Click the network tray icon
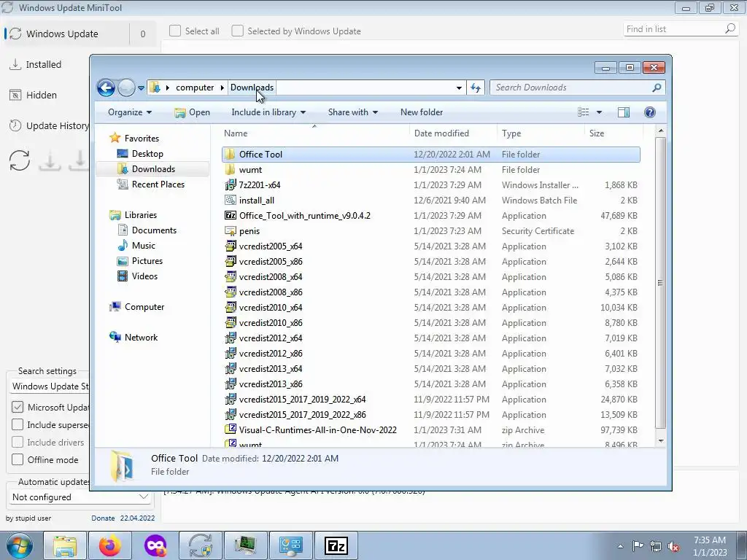This screenshot has width=747, height=560. point(656,547)
